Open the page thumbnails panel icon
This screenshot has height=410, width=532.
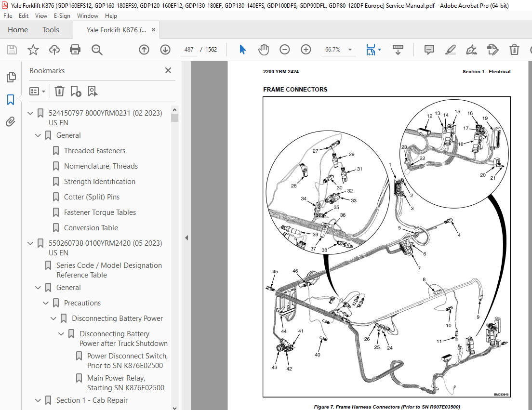[11, 77]
